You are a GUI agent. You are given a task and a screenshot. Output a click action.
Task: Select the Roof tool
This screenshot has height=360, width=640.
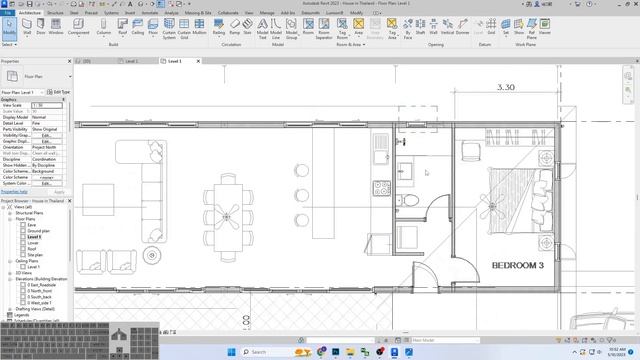[122, 27]
